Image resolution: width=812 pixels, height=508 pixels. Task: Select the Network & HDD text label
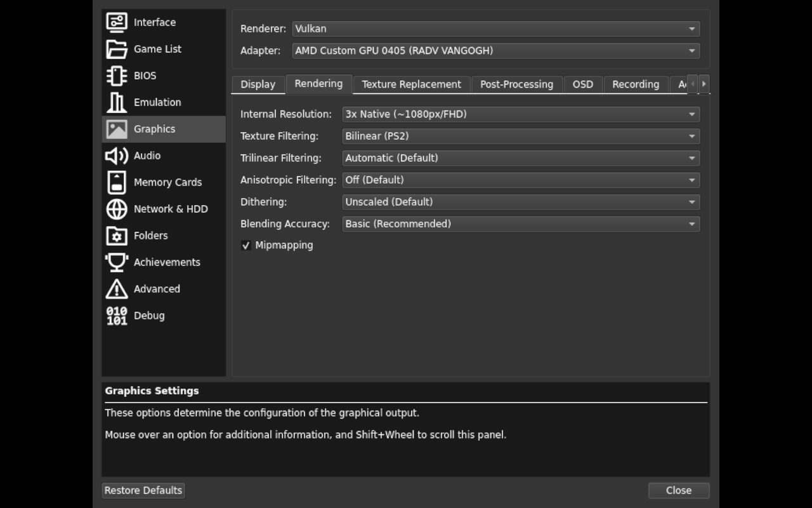coord(171,209)
